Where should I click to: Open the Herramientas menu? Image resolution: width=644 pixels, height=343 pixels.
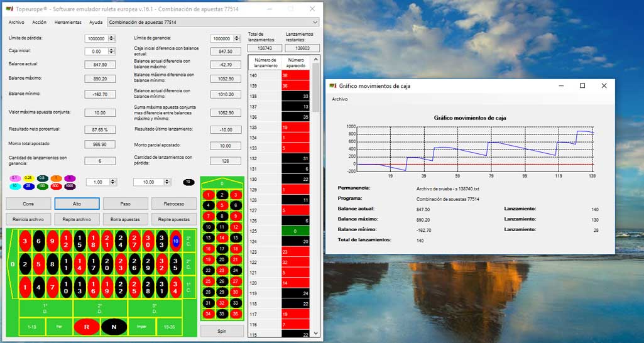click(x=68, y=22)
